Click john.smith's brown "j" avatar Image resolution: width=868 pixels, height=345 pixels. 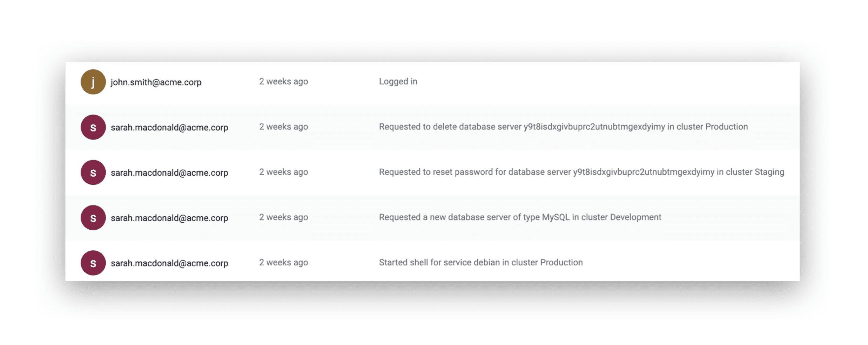(x=93, y=82)
